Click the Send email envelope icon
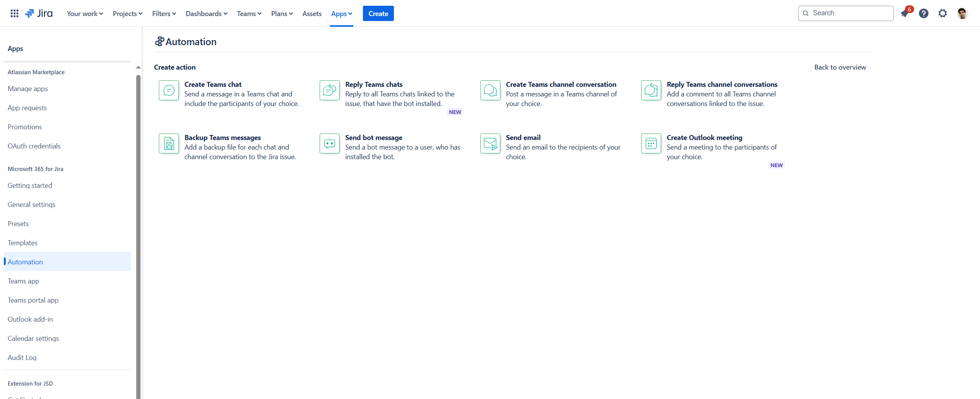This screenshot has width=980, height=399. 490,143
